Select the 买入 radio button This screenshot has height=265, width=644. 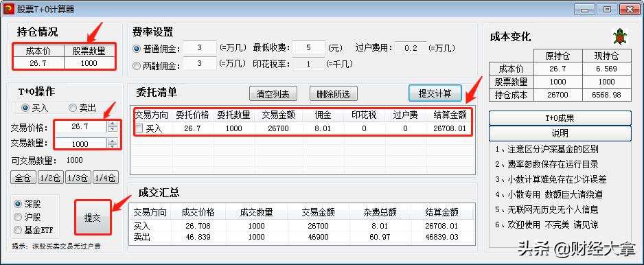pos(25,108)
